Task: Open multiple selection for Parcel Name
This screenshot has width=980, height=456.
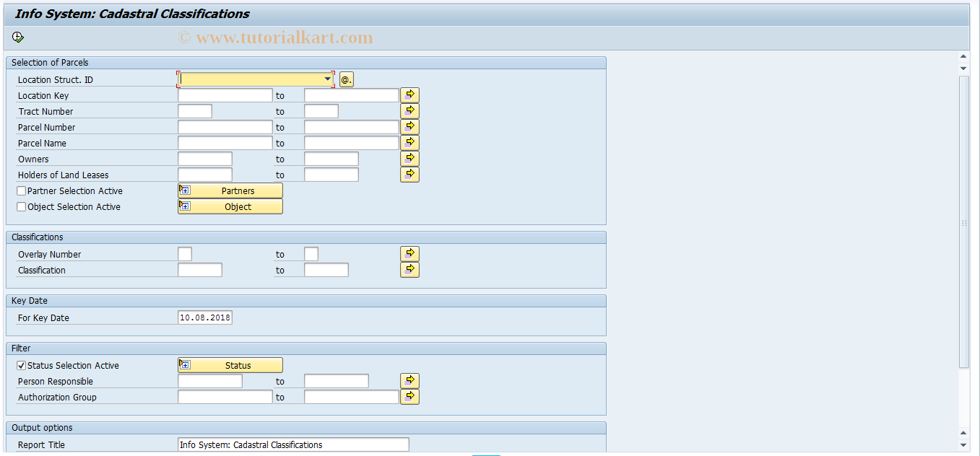Action: [x=410, y=143]
